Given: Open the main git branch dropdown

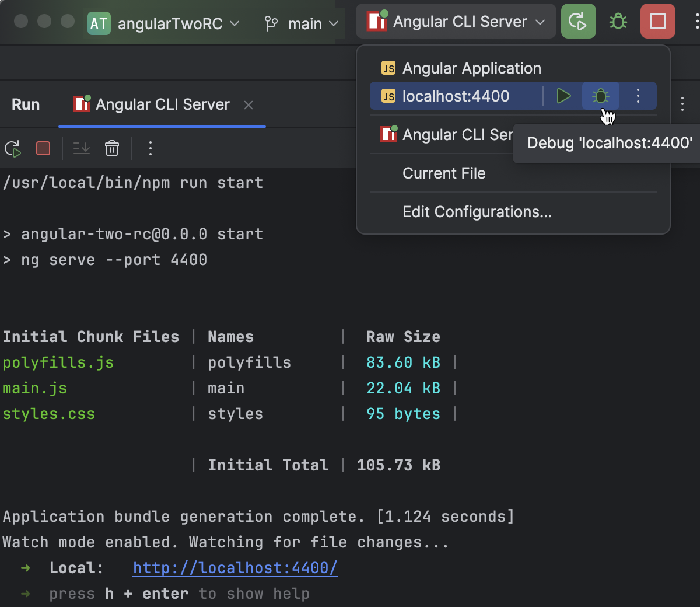Looking at the screenshot, I should (302, 25).
